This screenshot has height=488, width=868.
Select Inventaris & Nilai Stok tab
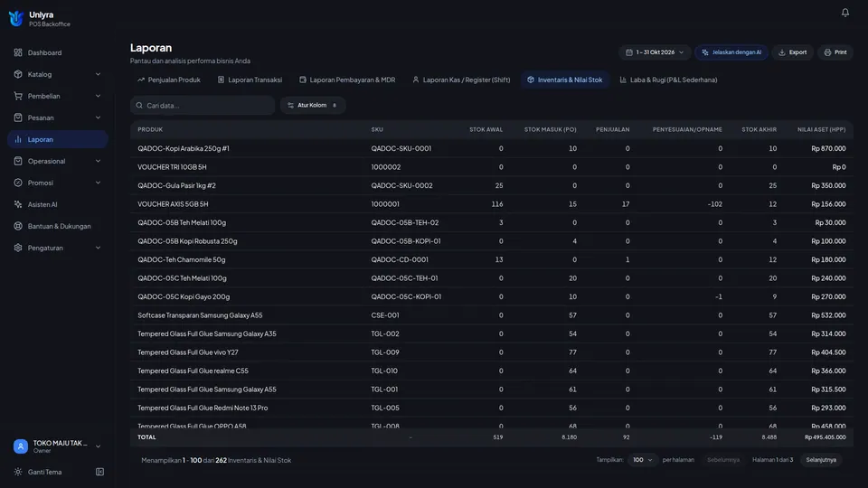pyautogui.click(x=564, y=80)
